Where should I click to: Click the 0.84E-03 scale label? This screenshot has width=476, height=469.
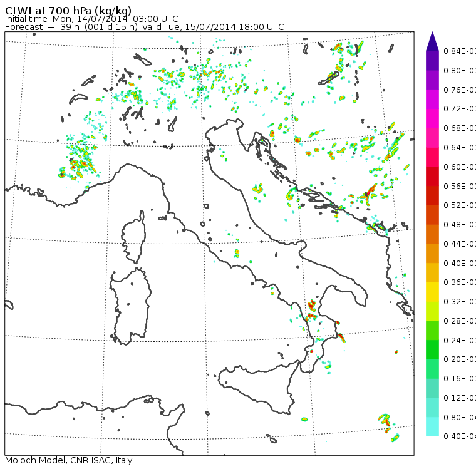pyautogui.click(x=460, y=51)
